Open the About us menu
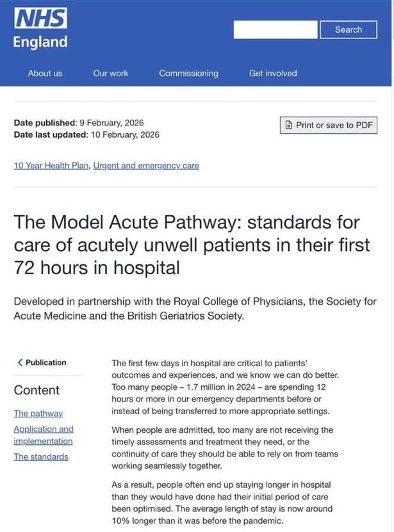Viewport: 394px width, 532px height. [45, 73]
